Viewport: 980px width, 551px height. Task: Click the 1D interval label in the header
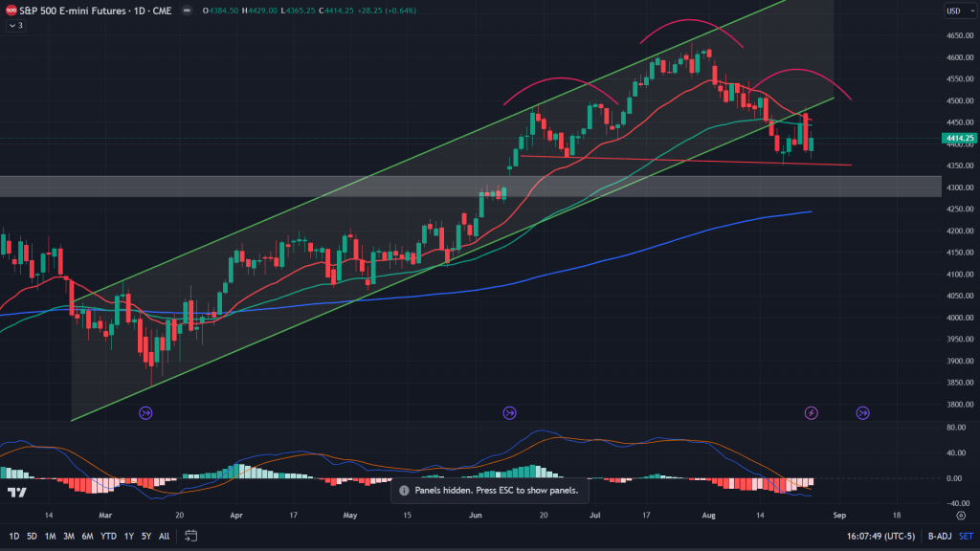[x=140, y=11]
